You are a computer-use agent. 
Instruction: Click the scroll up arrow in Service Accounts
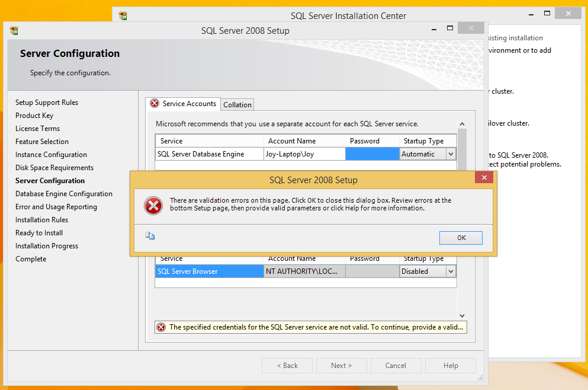click(462, 124)
